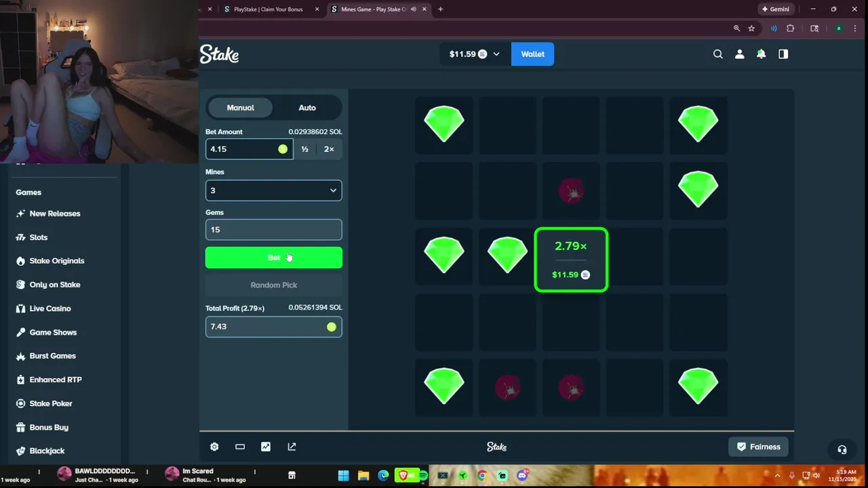Open the notifications bell

(x=761, y=54)
